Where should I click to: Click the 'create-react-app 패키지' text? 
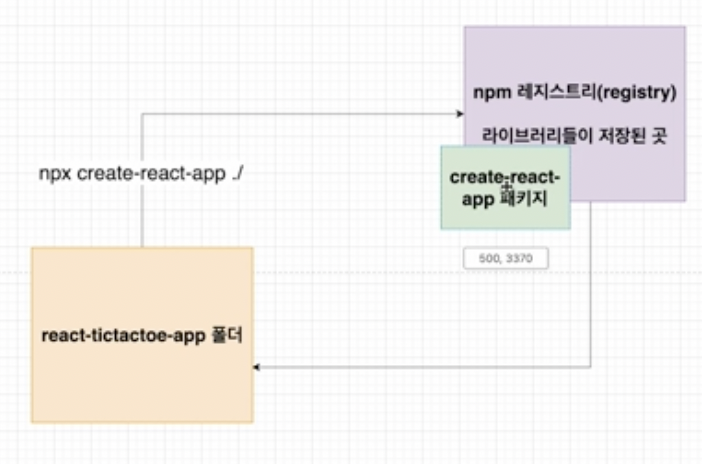505,188
